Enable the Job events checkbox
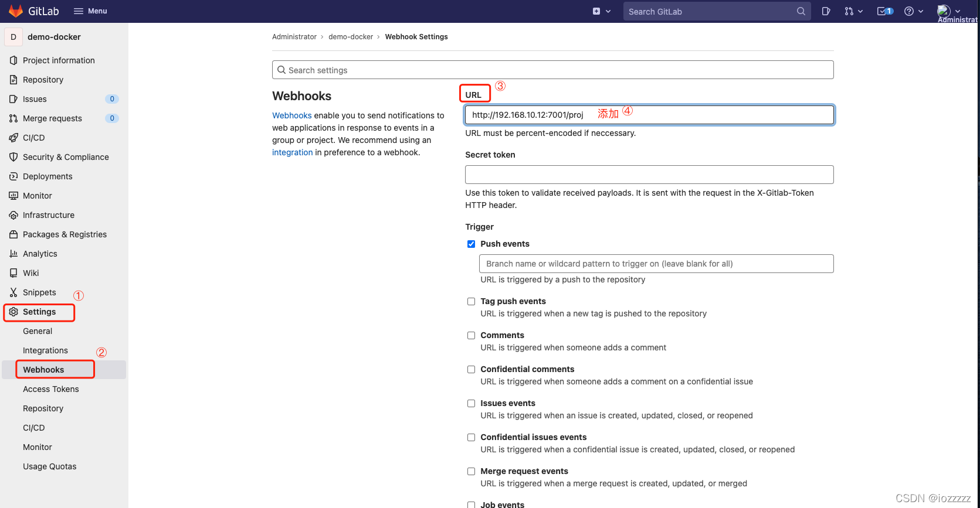980x508 pixels. coord(471,504)
